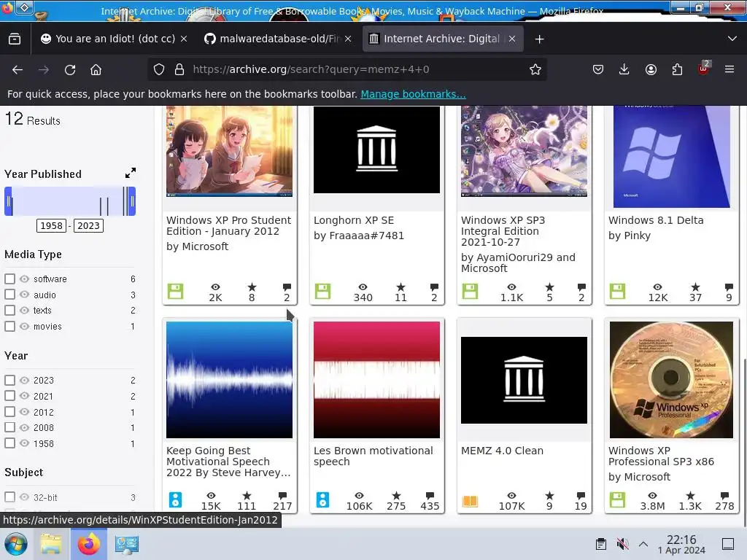The width and height of the screenshot is (747, 560).
Task: Close the Internet Archive tab
Action: pos(512,39)
